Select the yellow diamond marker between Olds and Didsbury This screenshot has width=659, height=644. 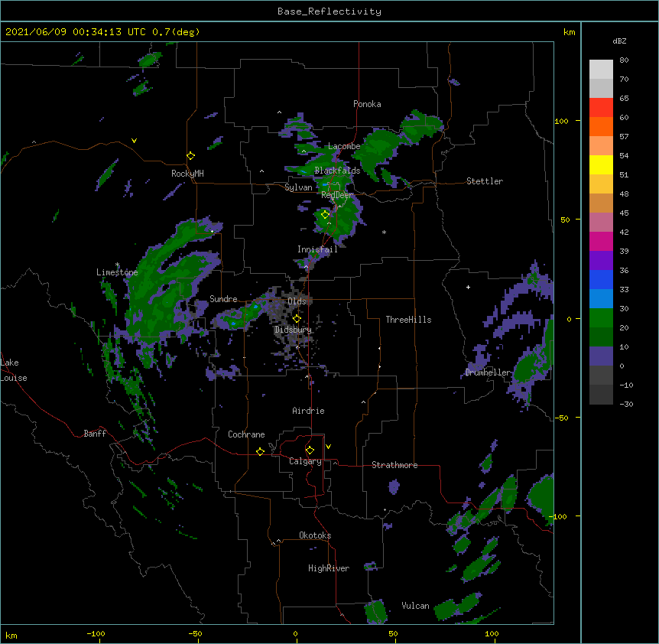(x=297, y=319)
